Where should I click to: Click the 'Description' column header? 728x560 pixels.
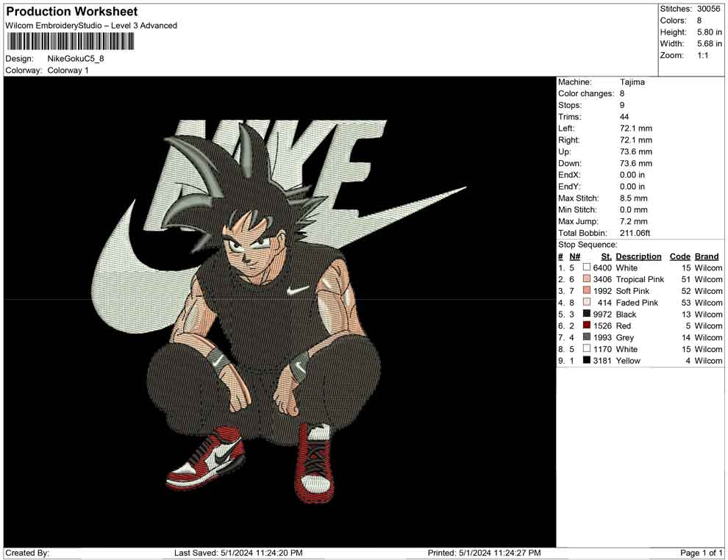[x=638, y=256]
